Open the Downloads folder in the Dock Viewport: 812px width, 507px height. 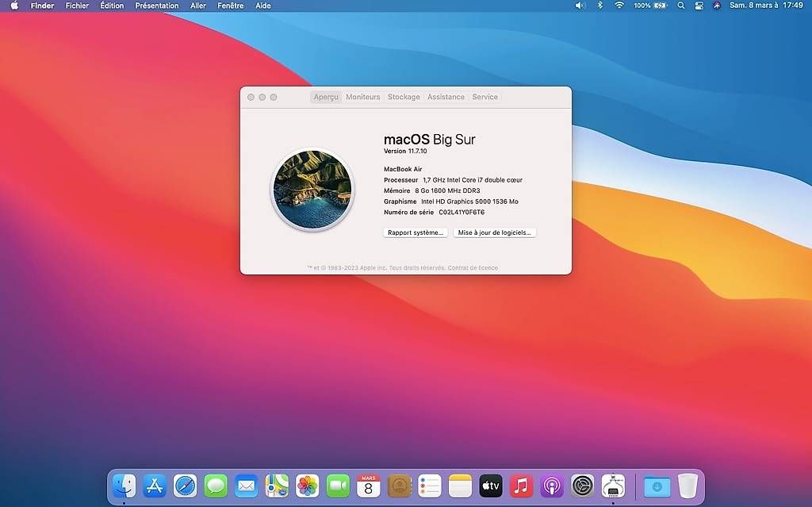(657, 486)
